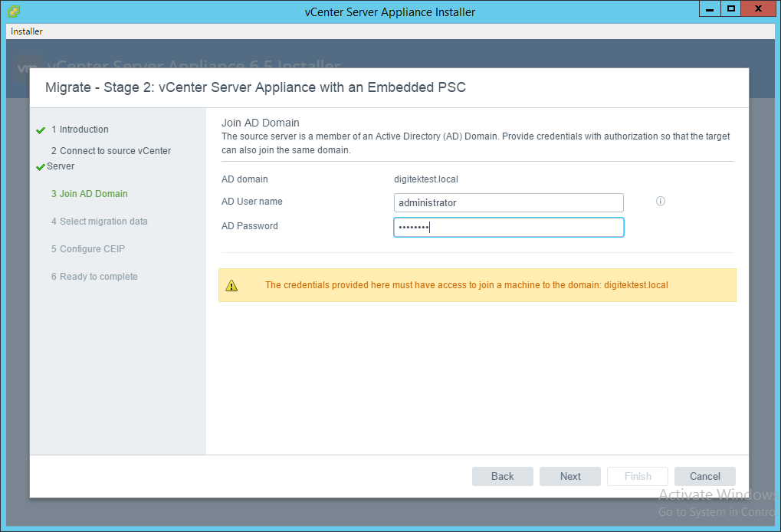The height and width of the screenshot is (532, 781).
Task: Maximize the installer window
Action: (x=730, y=9)
